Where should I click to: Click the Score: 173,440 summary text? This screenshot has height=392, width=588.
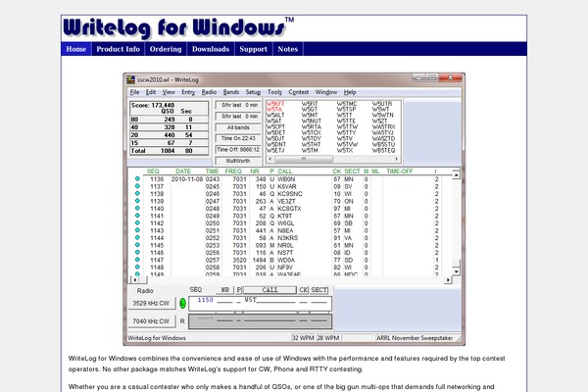coord(153,106)
